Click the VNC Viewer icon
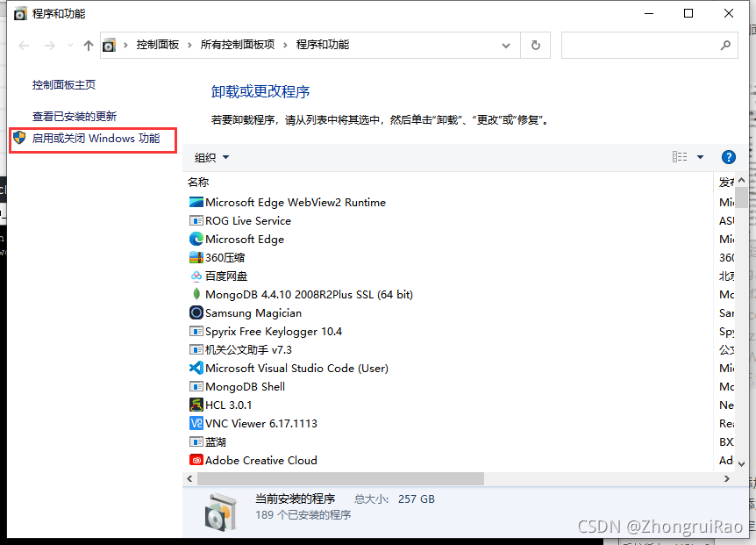The width and height of the screenshot is (756, 545). (x=196, y=424)
